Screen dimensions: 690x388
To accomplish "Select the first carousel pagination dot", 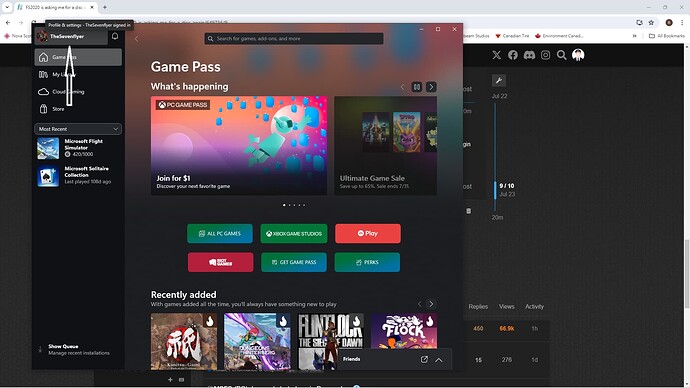I will (284, 205).
